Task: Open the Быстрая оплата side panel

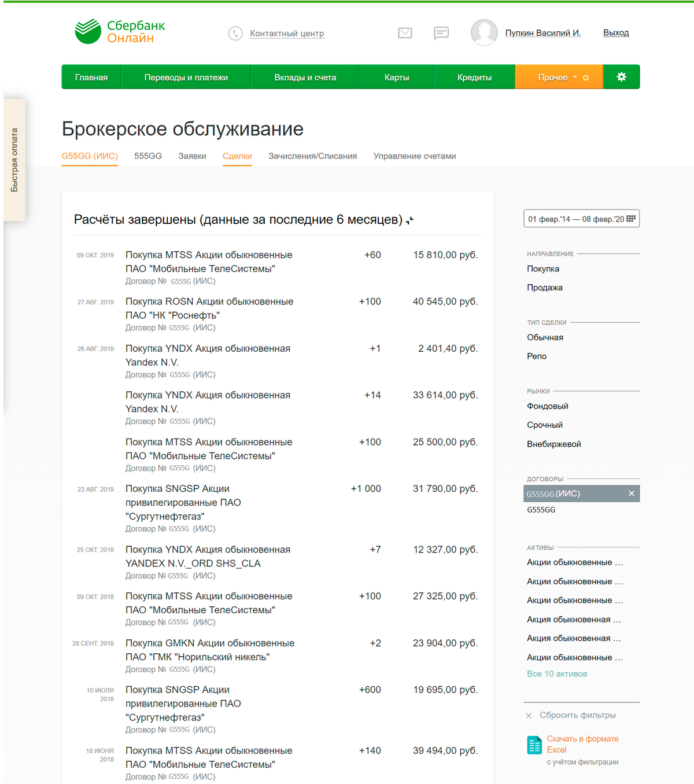Action: 14,160
